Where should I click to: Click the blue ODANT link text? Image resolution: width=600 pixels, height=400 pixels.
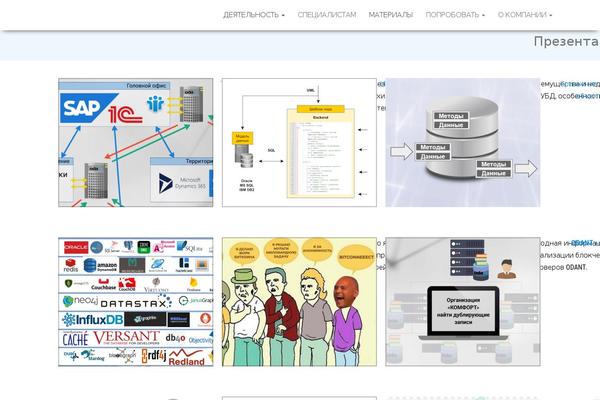pyautogui.click(x=581, y=243)
